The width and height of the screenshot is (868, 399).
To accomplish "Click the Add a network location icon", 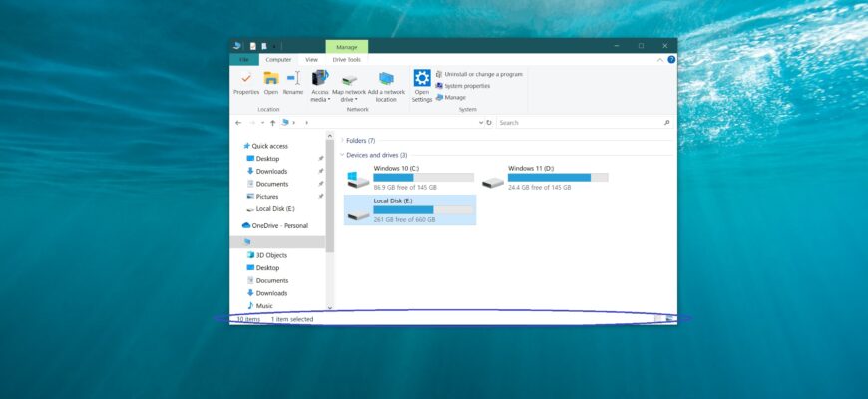I will [x=386, y=78].
